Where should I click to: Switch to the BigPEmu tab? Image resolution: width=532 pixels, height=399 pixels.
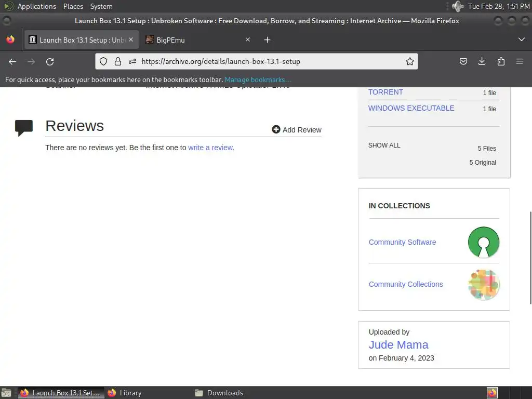click(198, 40)
